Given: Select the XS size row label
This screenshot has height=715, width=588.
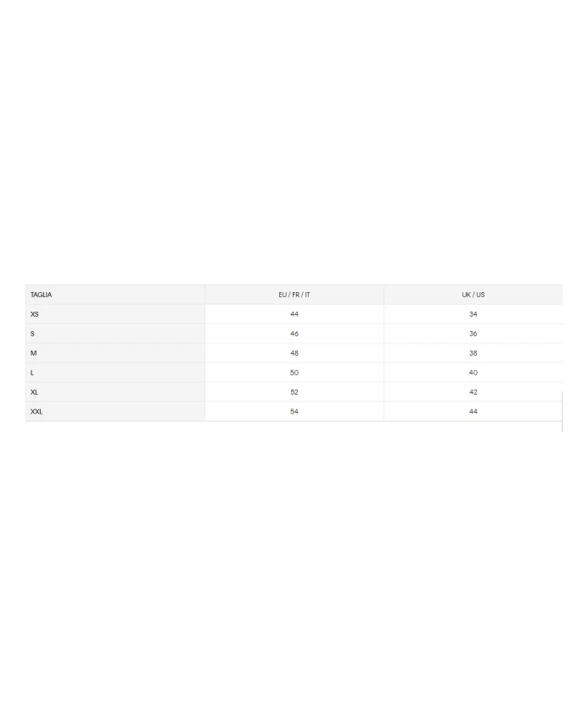Looking at the screenshot, I should click(x=35, y=314).
